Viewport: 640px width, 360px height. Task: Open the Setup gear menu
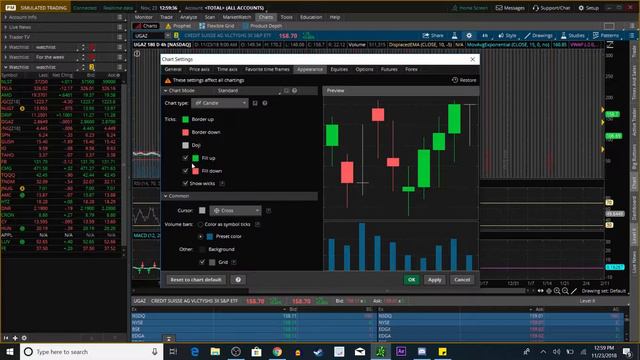[x=589, y=8]
